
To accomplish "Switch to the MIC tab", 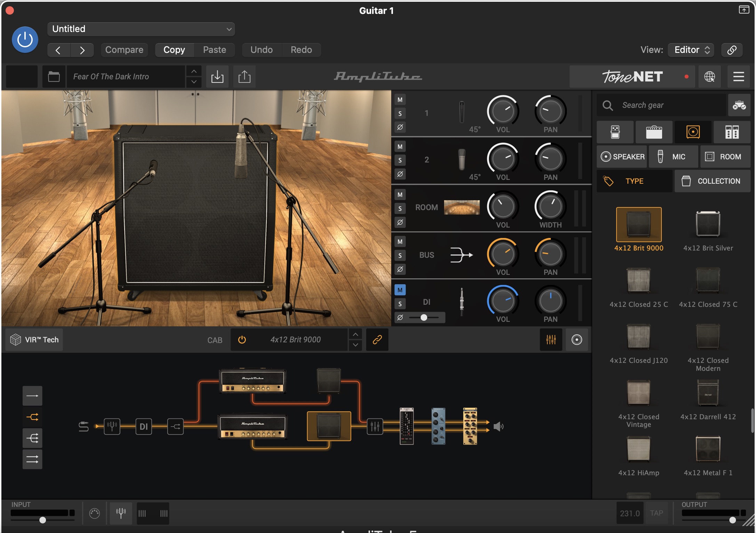I will click(673, 157).
